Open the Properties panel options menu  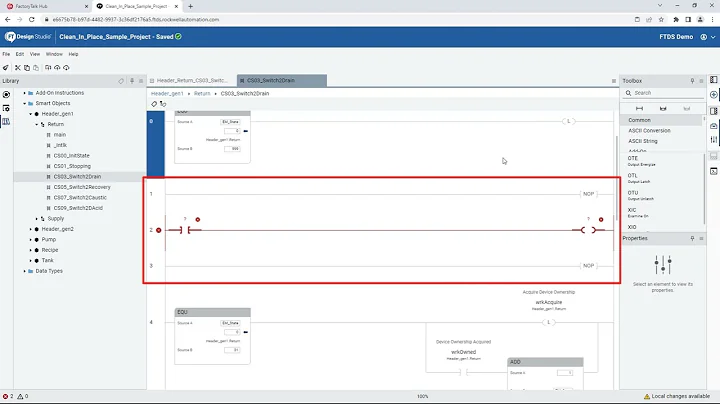pyautogui.click(x=701, y=238)
